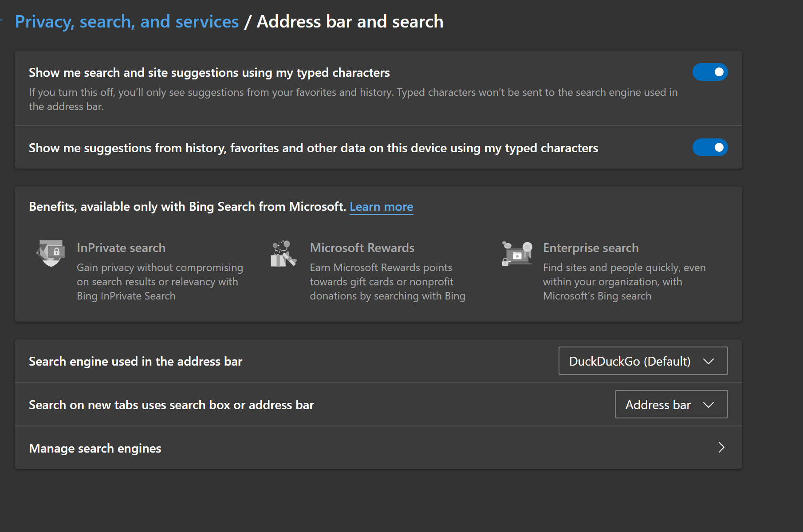Click the Manage search engines chevron arrow
The width and height of the screenshot is (803, 532).
[x=721, y=447]
